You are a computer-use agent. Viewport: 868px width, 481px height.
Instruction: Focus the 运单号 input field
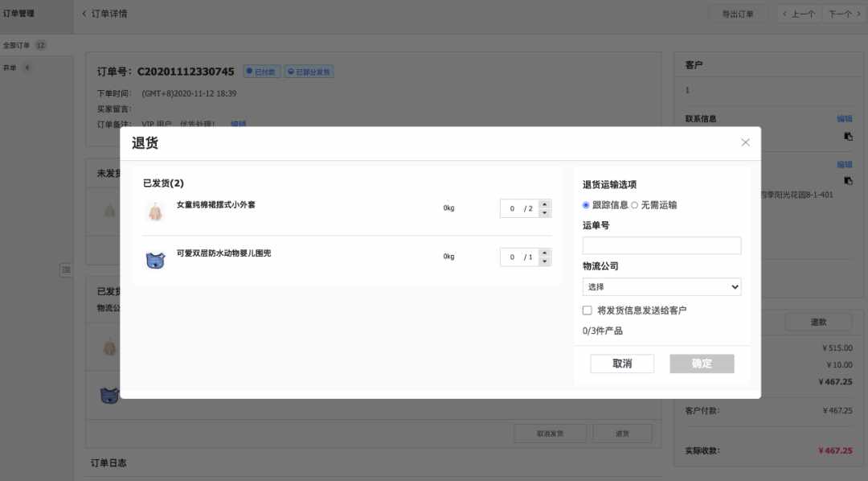(x=661, y=245)
